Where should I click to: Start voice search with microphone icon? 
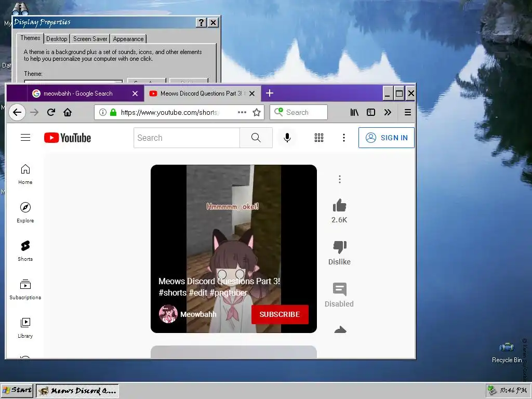coord(287,138)
